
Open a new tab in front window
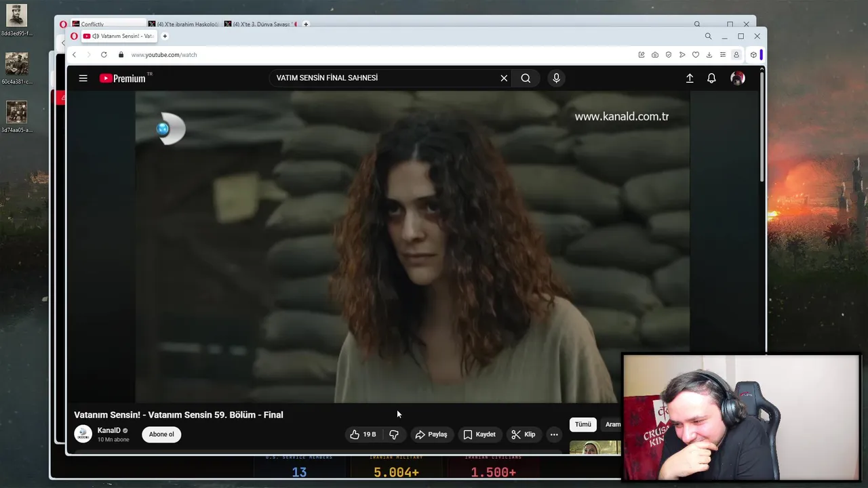pos(165,36)
